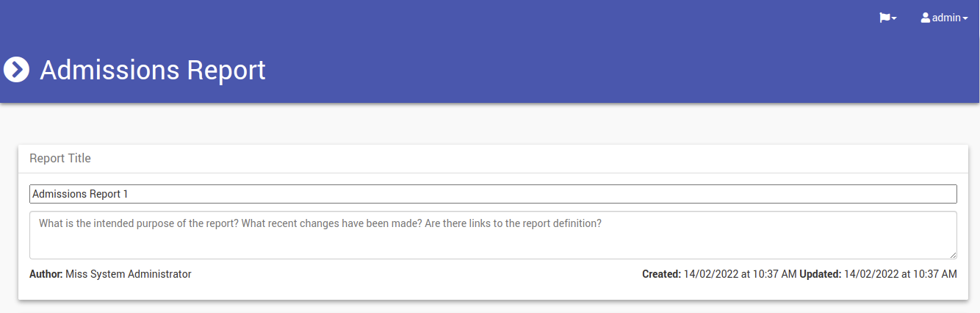
Task: Click the admin username text in header
Action: click(x=946, y=18)
